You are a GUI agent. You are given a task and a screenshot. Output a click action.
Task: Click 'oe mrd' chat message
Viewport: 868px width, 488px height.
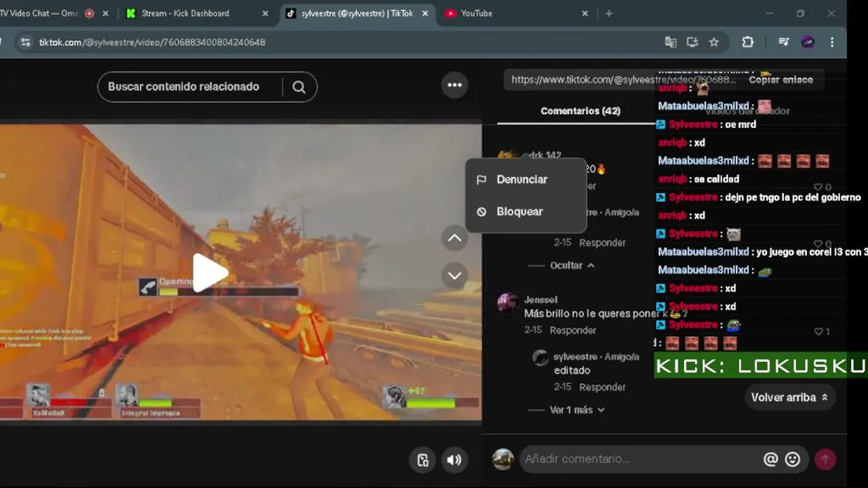point(741,124)
